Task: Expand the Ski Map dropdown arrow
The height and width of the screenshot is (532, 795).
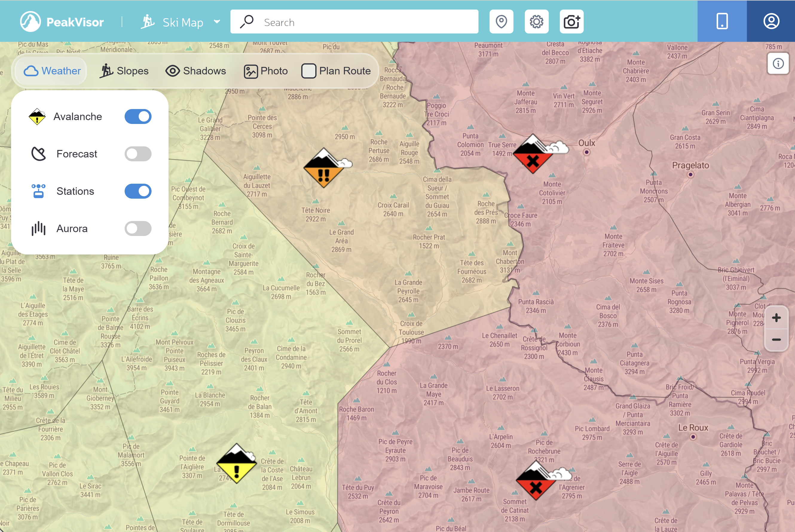Action: (x=217, y=22)
